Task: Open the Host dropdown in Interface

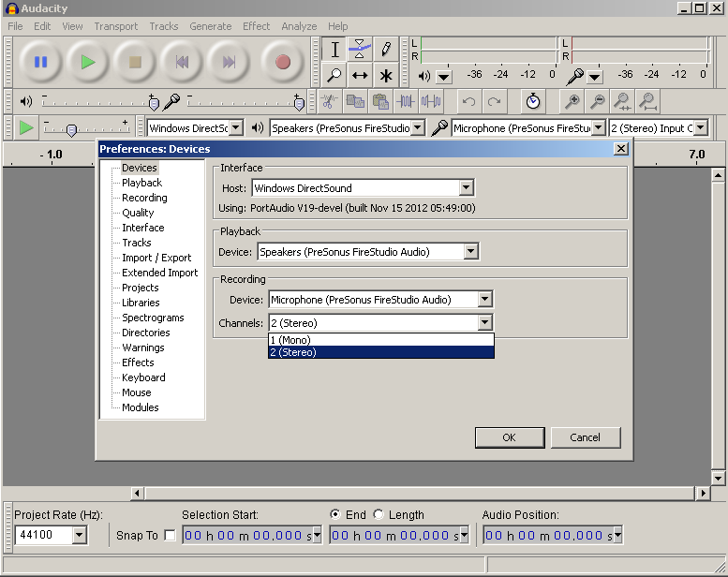Action: [x=466, y=188]
